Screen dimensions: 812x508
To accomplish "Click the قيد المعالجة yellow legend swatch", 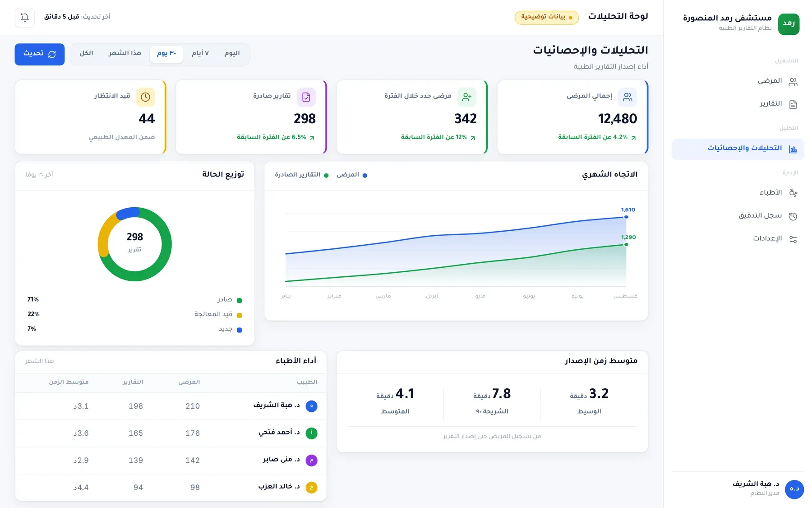I will [240, 315].
